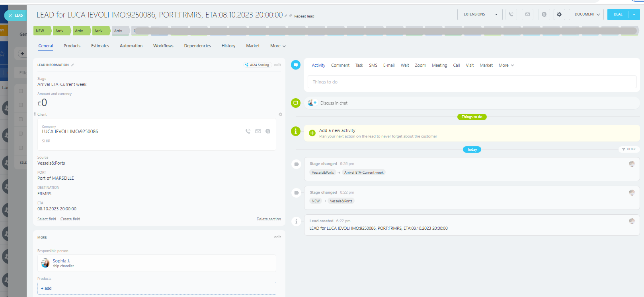
Task: Click the Delete section link
Action: pyautogui.click(x=269, y=219)
